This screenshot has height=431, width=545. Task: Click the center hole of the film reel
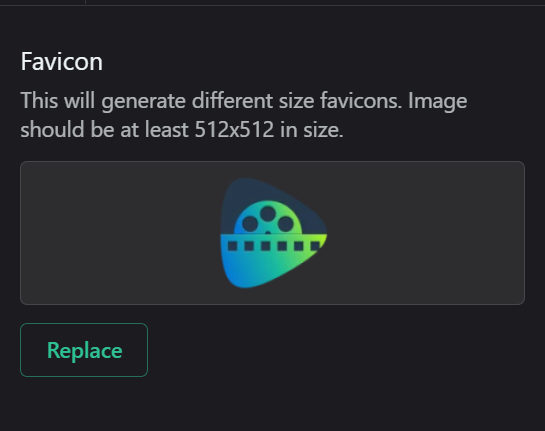point(268,233)
